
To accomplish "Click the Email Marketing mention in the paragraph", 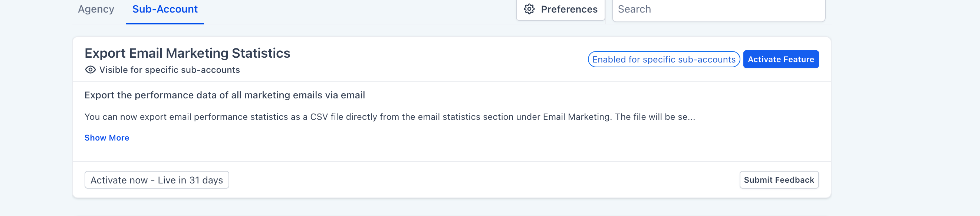I will (576, 117).
